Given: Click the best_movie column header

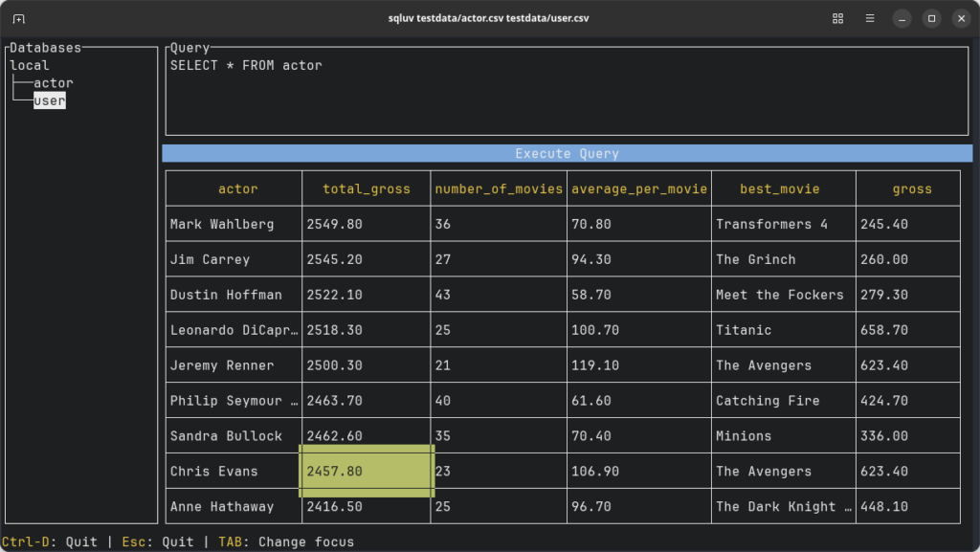Looking at the screenshot, I should pos(779,189).
